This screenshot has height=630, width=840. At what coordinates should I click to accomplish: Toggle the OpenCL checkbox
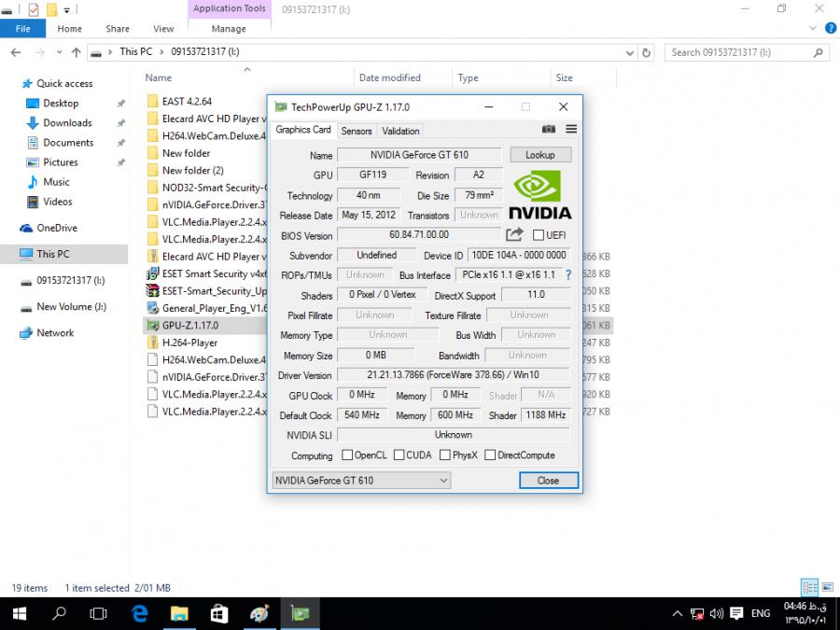click(347, 455)
